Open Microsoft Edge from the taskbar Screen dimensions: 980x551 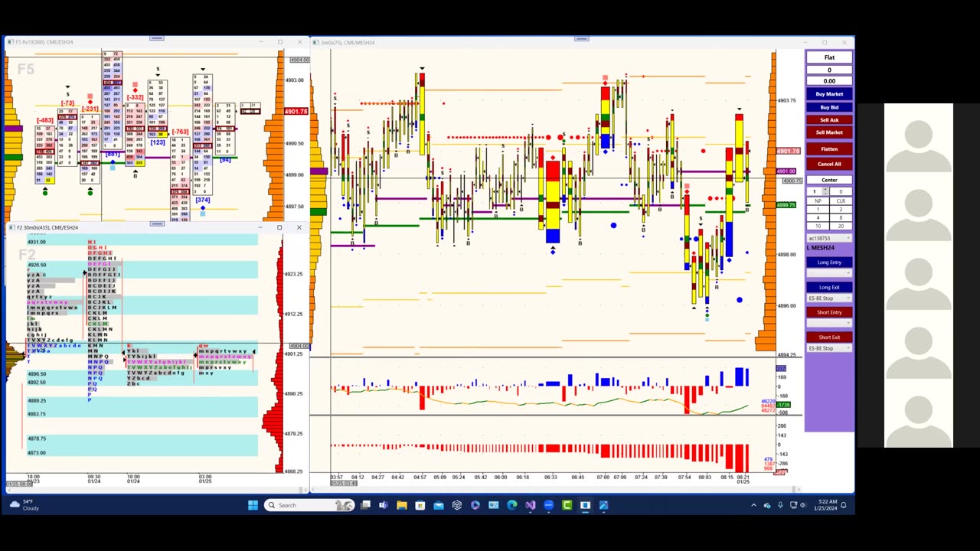[511, 505]
